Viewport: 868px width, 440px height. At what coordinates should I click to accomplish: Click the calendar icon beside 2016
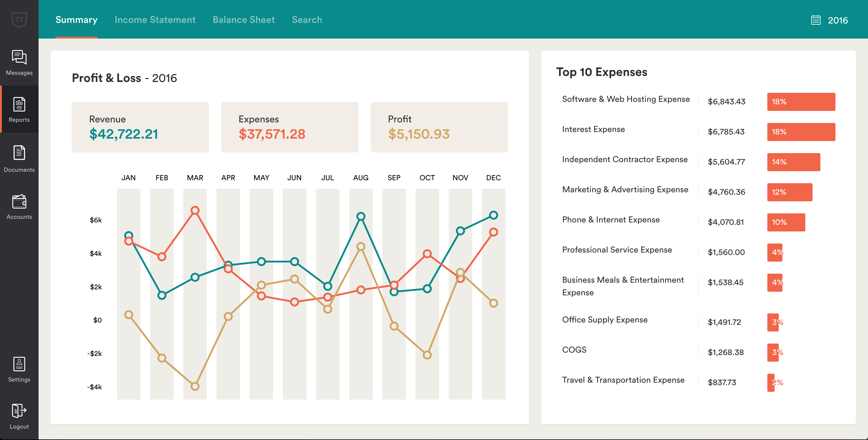pos(816,20)
